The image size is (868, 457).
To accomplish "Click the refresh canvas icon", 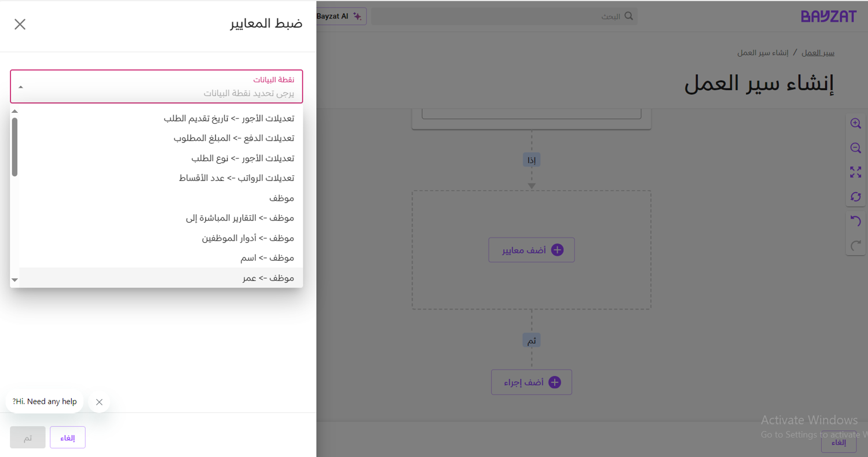I will [x=855, y=197].
